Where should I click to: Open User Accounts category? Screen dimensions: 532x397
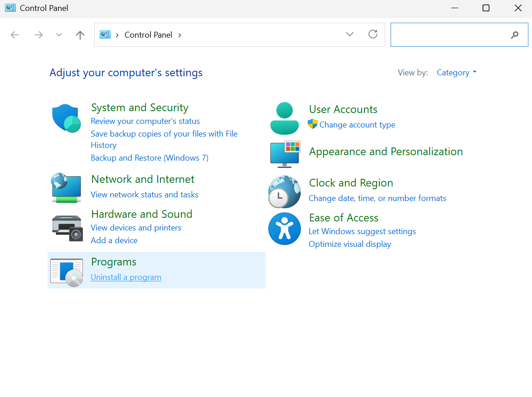coord(343,109)
